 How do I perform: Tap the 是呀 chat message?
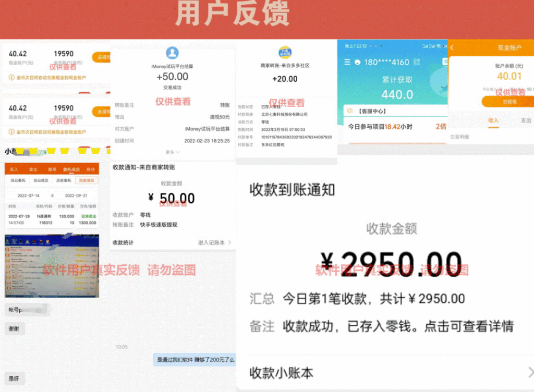tap(14, 378)
